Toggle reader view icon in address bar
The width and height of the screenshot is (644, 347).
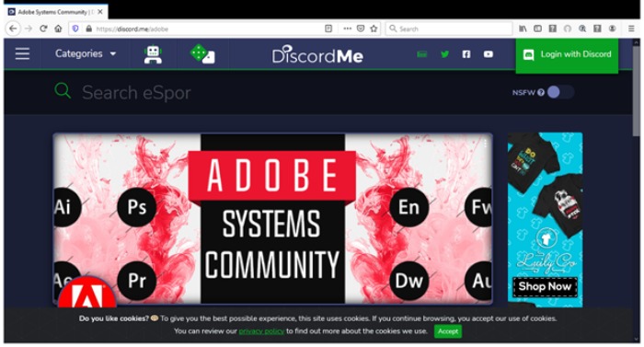point(328,29)
